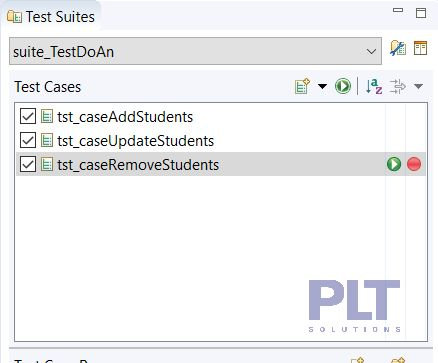438x363 pixels.
Task: Open the test suite settings wrench icon
Action: [x=398, y=48]
